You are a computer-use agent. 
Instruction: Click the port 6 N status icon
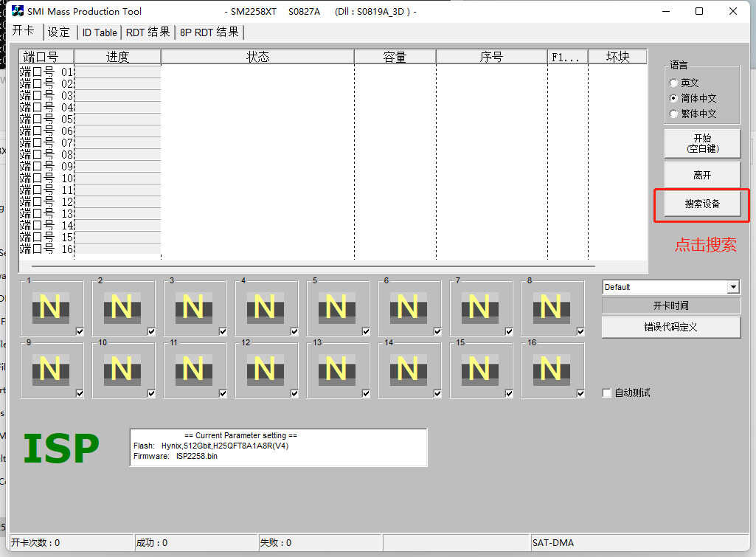[407, 307]
